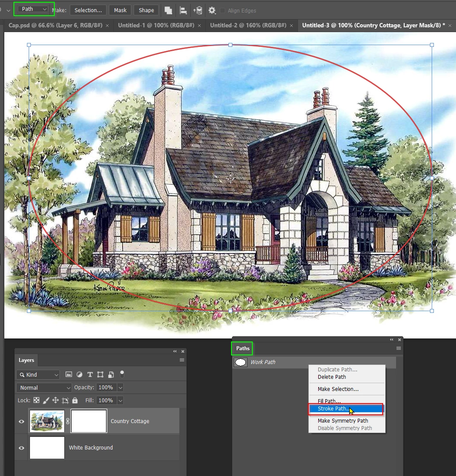Toggle the pixel layers filter icon
Viewport: 456px width, 476px height.
click(69, 374)
